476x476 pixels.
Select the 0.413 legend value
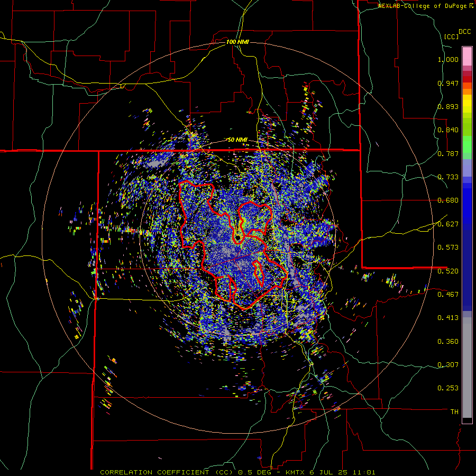point(448,318)
